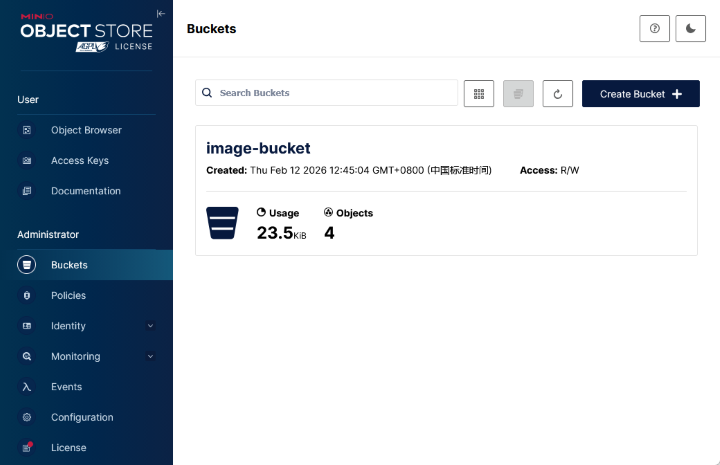Open the Configuration gear item
This screenshot has height=465, width=720.
(27, 417)
